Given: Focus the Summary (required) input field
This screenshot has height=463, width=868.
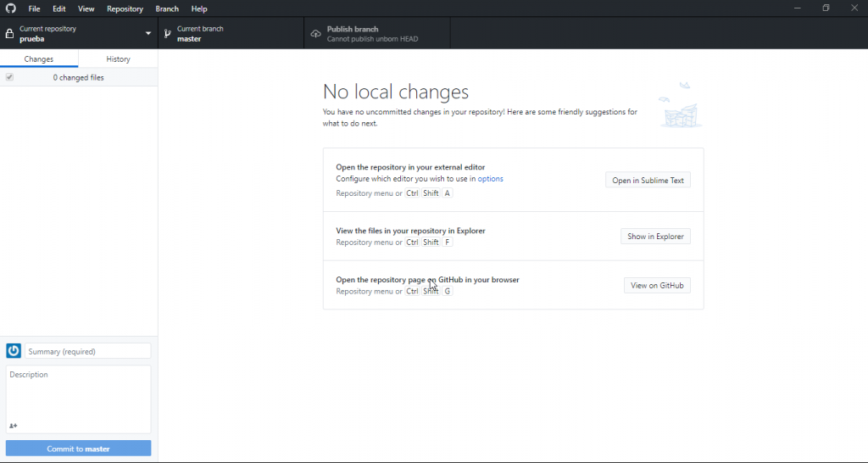Looking at the screenshot, I should pos(87,351).
